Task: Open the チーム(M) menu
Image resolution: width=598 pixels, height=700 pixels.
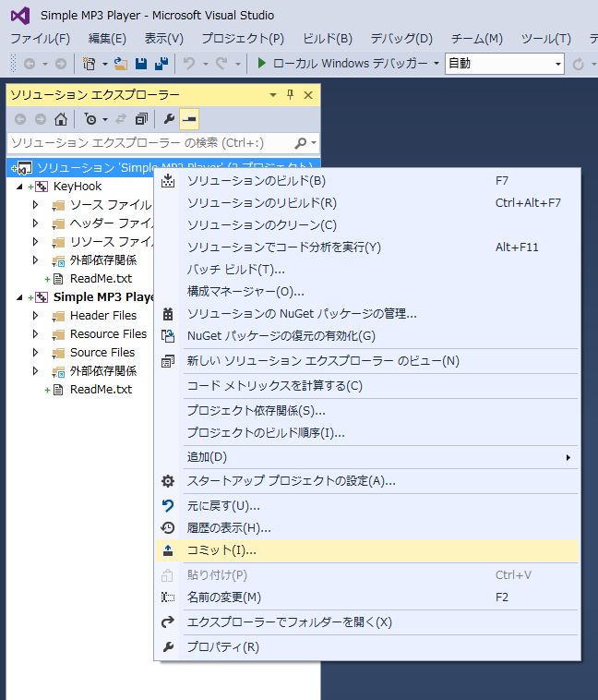Action: pos(476,39)
